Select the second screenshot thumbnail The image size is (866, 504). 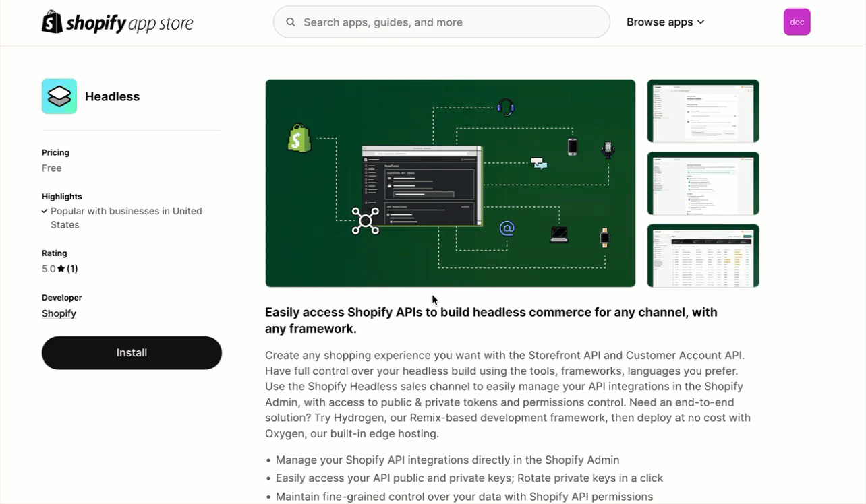[x=703, y=183]
